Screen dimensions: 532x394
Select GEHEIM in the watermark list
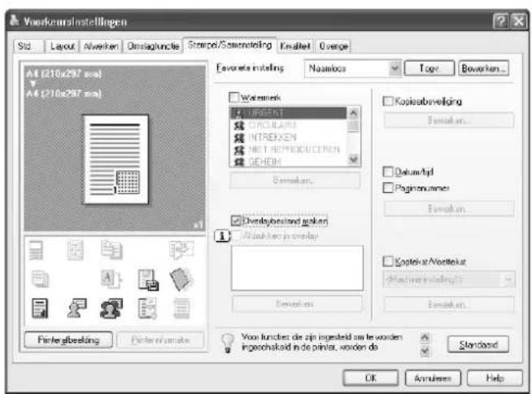[x=289, y=162]
